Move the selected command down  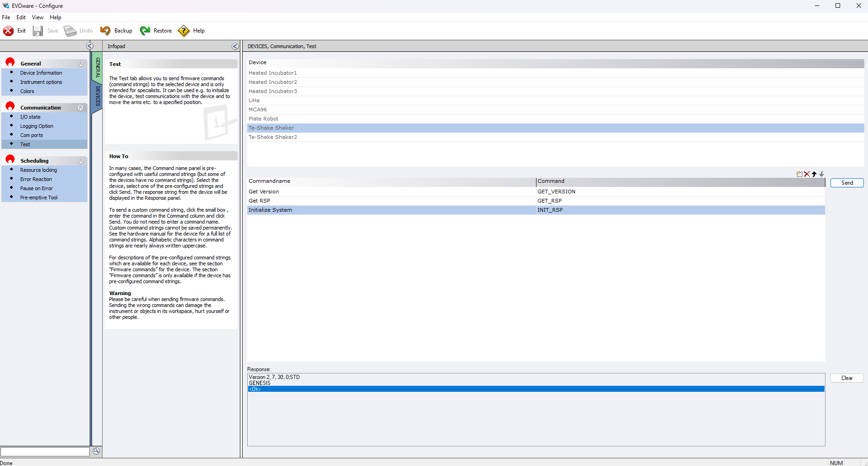tap(821, 174)
